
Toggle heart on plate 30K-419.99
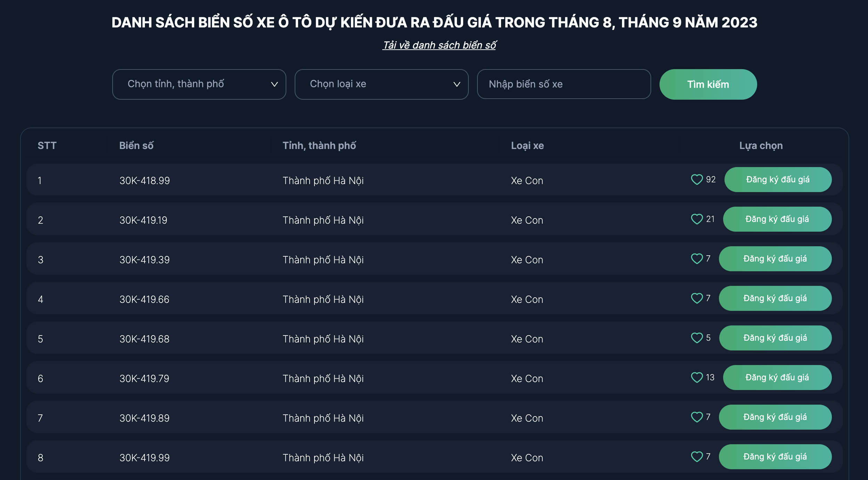[697, 457]
